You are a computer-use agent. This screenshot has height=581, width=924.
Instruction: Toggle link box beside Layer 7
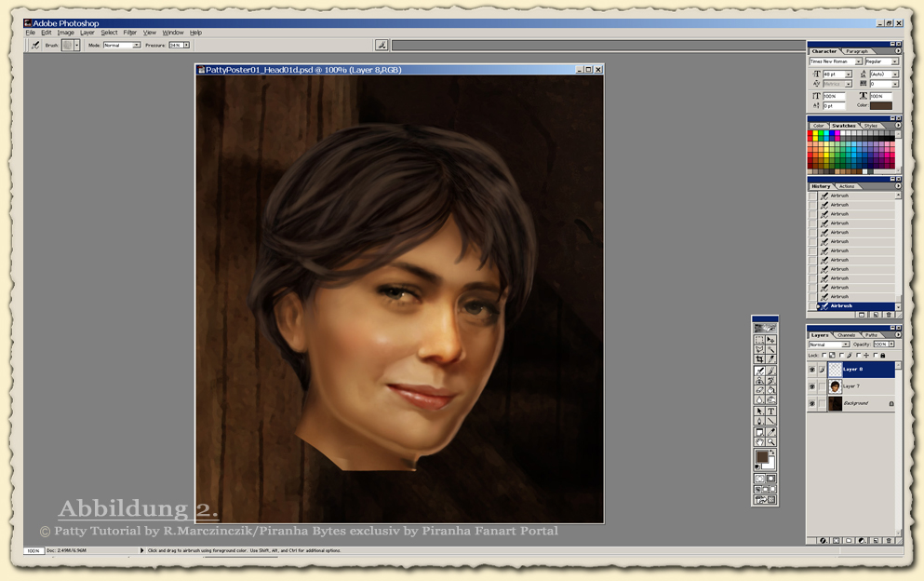(x=822, y=386)
